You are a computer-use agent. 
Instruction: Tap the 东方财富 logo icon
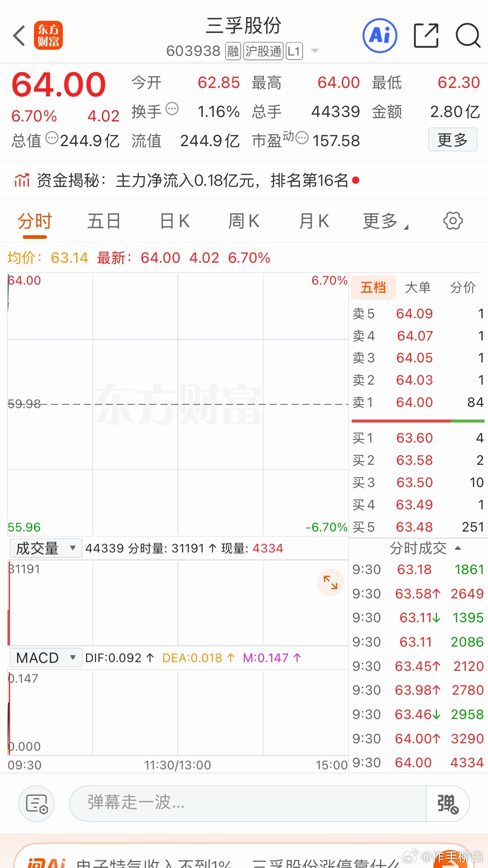pyautogui.click(x=48, y=35)
